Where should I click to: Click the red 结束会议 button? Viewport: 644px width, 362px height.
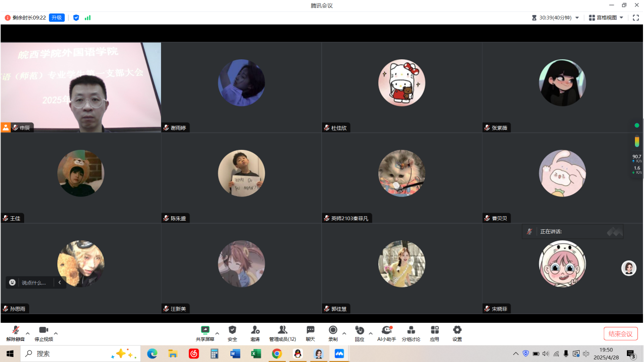pyautogui.click(x=620, y=334)
